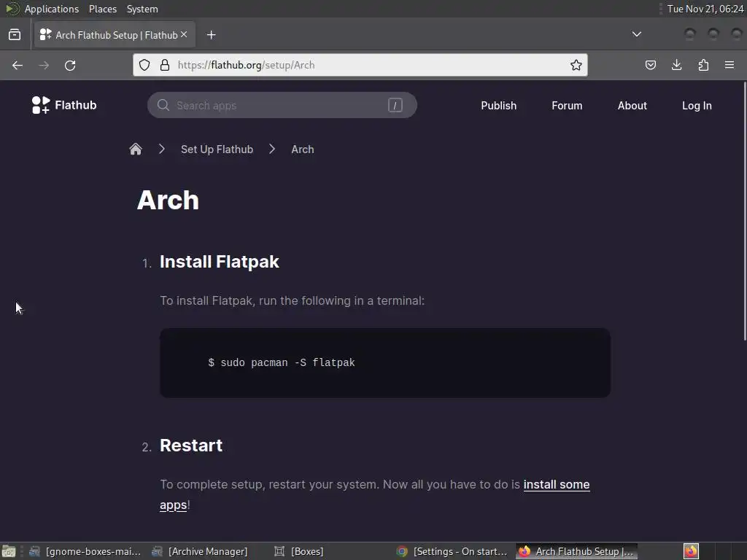Follow the install some apps link
This screenshot has width=747, height=560.
pos(557,484)
